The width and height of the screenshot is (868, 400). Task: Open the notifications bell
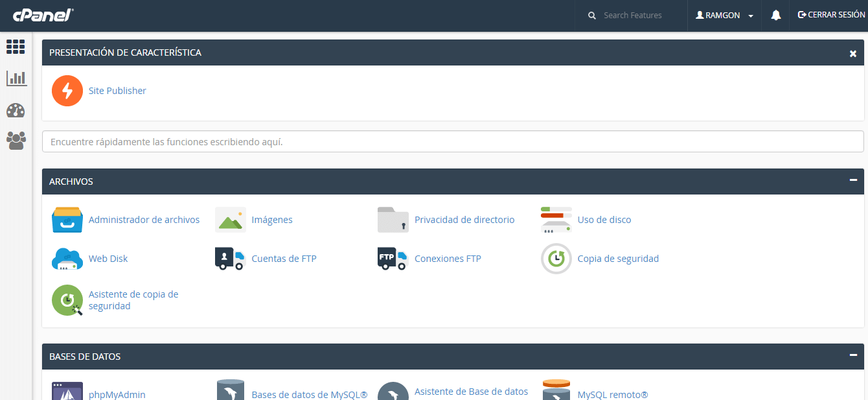click(x=775, y=15)
